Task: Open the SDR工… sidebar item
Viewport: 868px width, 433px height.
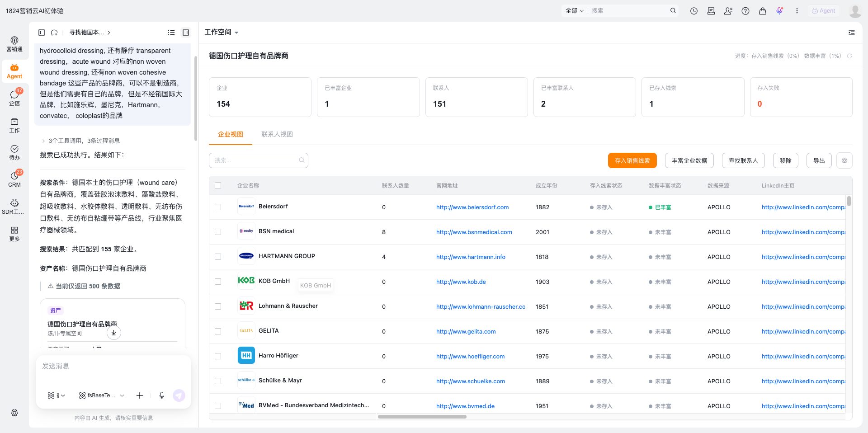Action: click(14, 207)
